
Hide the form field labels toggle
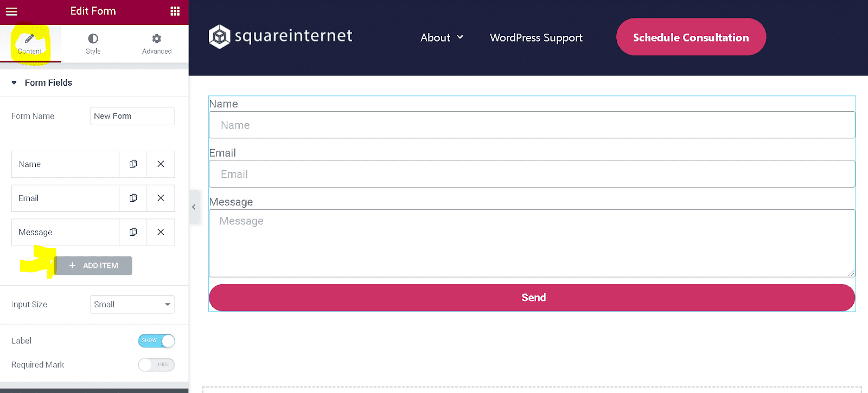(x=156, y=340)
